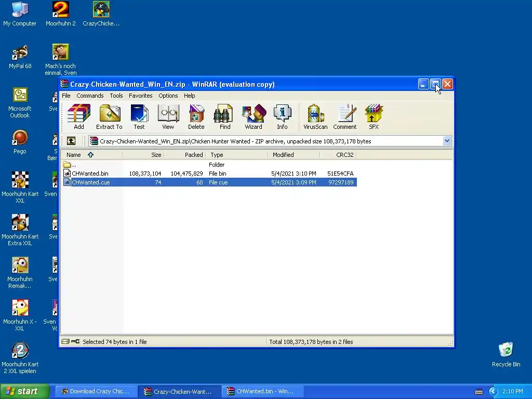Open My Computer desktop icon
This screenshot has width=532, height=399.
point(20,14)
